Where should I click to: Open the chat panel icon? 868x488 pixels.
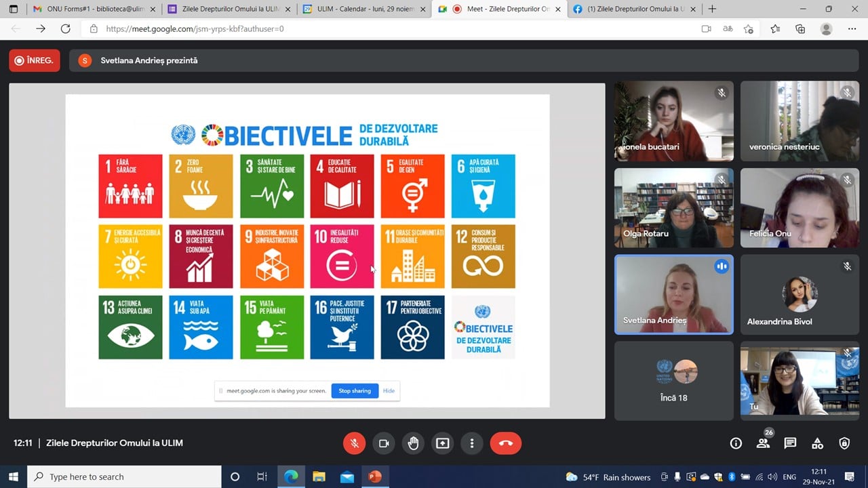tap(790, 443)
